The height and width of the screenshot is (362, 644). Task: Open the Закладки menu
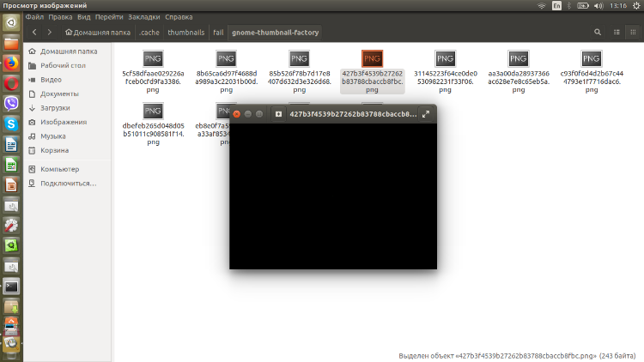pos(143,16)
